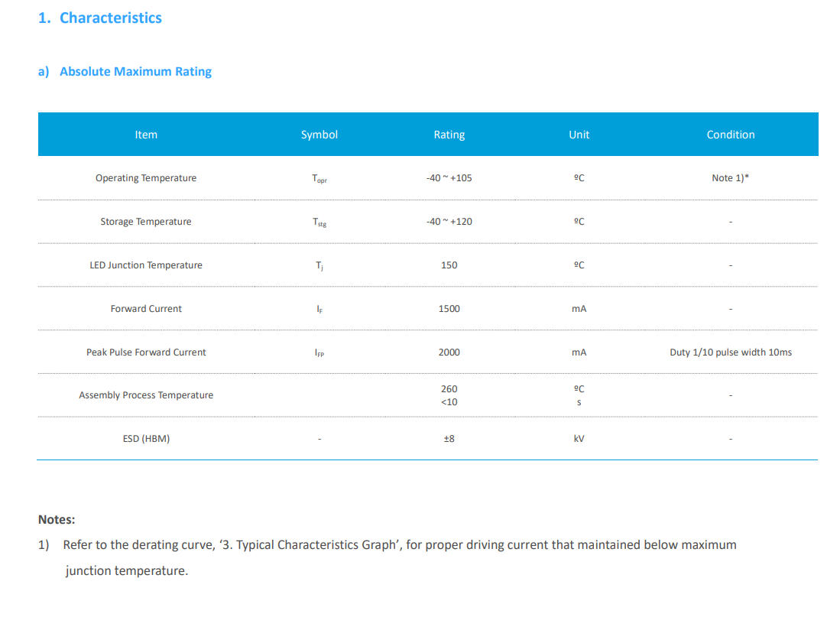
Task: Click the 'Note 1)*' condition reference
Action: tap(731, 178)
